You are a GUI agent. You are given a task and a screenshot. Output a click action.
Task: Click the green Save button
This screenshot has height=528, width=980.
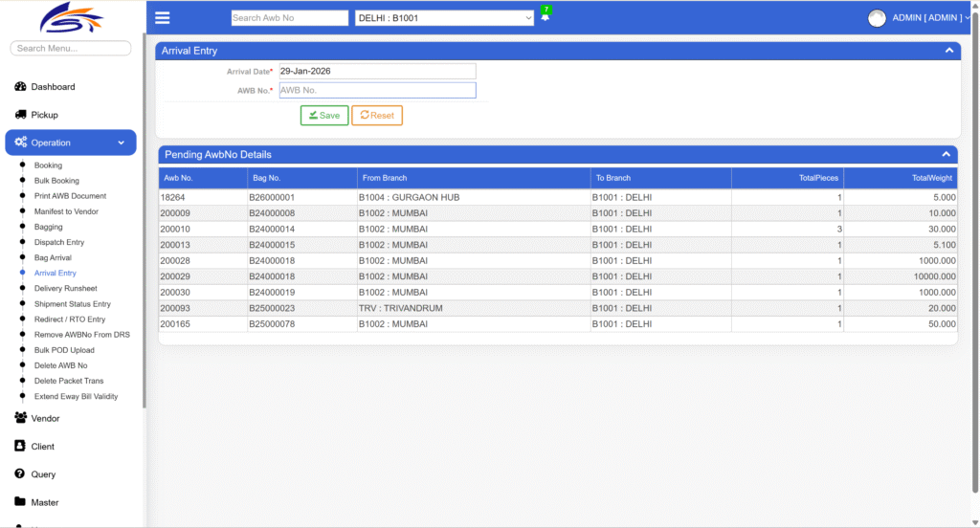click(x=324, y=115)
